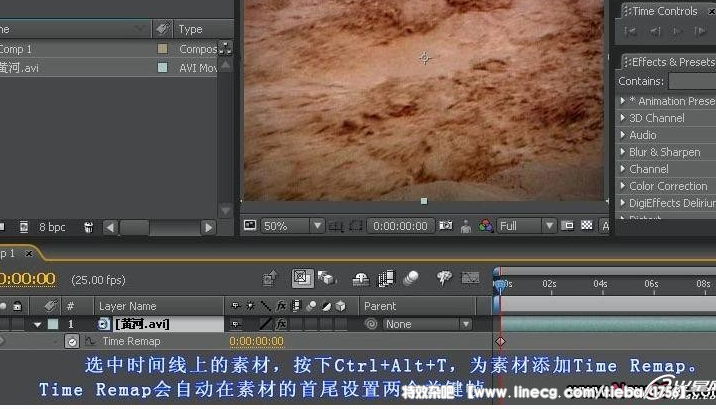Viewport: 716px width, 409px height.
Task: Toggle the transparency grid checkerboard icon
Action: point(587,226)
